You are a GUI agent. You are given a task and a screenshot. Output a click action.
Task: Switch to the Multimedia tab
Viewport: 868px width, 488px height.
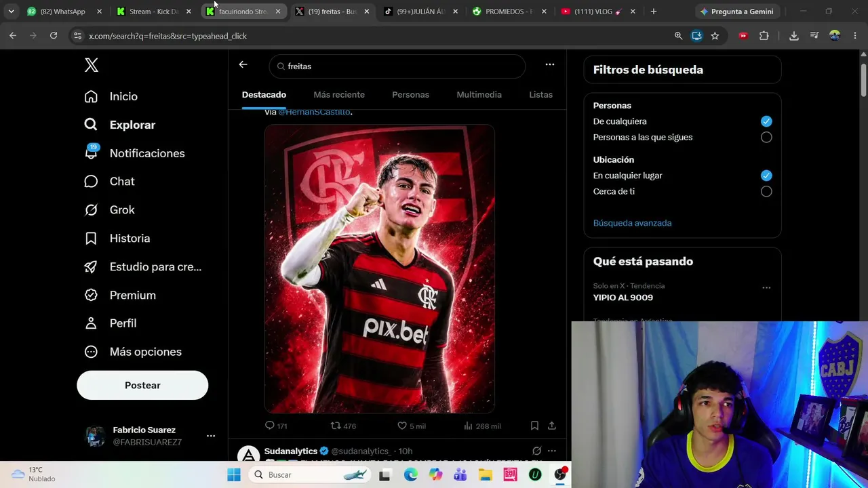479,95
